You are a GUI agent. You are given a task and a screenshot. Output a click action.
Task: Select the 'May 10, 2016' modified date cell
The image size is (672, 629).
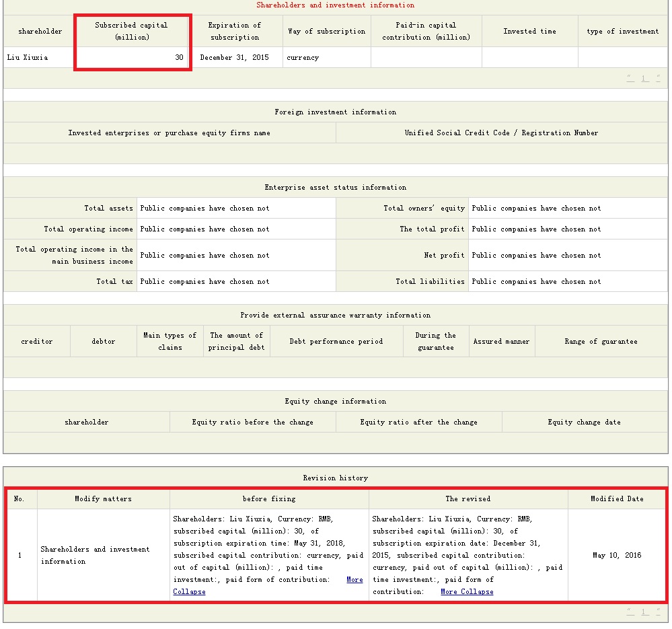tap(617, 555)
